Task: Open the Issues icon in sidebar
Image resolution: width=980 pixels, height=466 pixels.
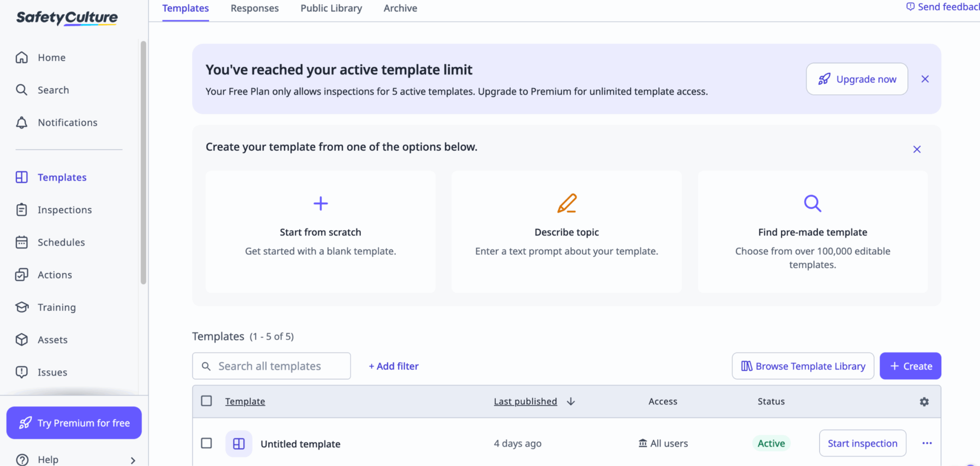Action: (22, 372)
